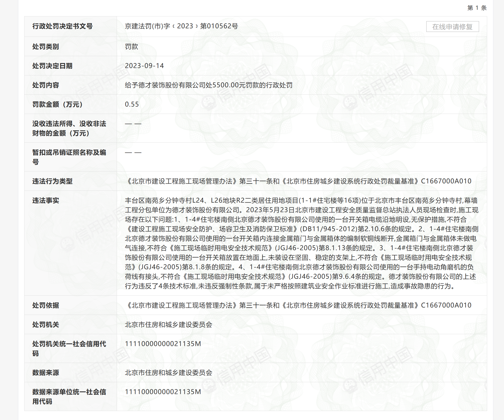This screenshot has width=504, height=420.
Task: Click the 暂扣或吊销证照名称及编号 label
Action: pos(69,157)
